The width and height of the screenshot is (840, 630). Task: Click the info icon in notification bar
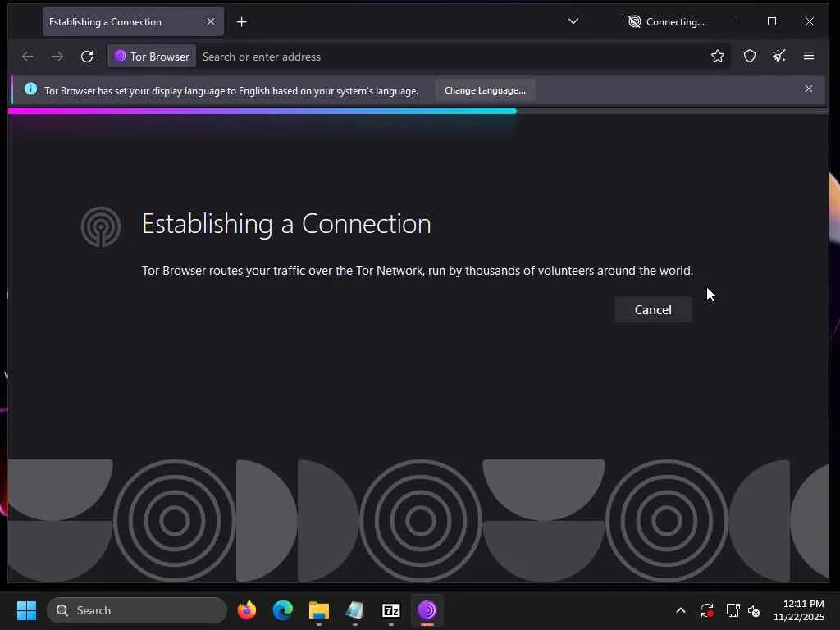pyautogui.click(x=31, y=89)
